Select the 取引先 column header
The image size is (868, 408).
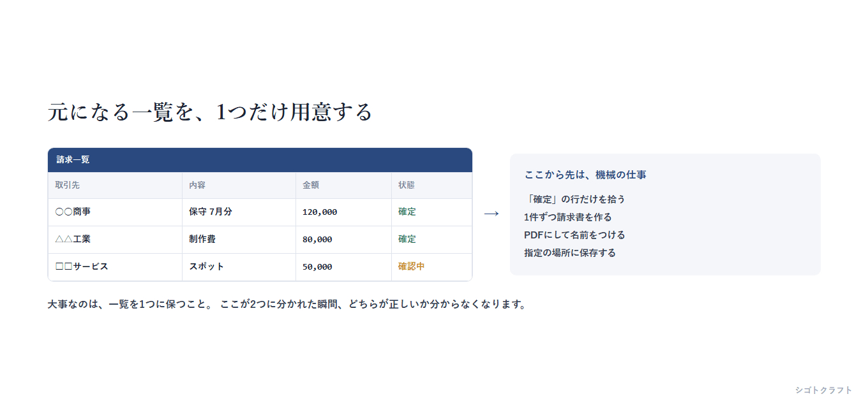pos(115,186)
